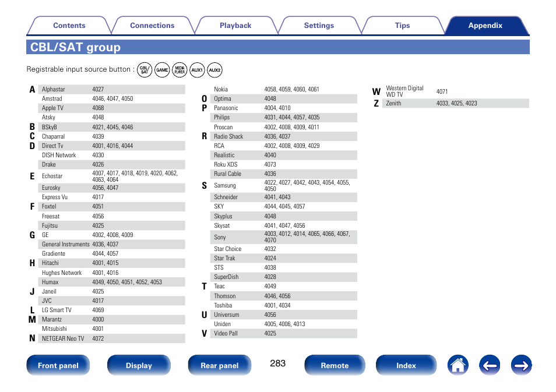Click the AUX1 input source icon
The image size is (556, 392).
coord(197,70)
